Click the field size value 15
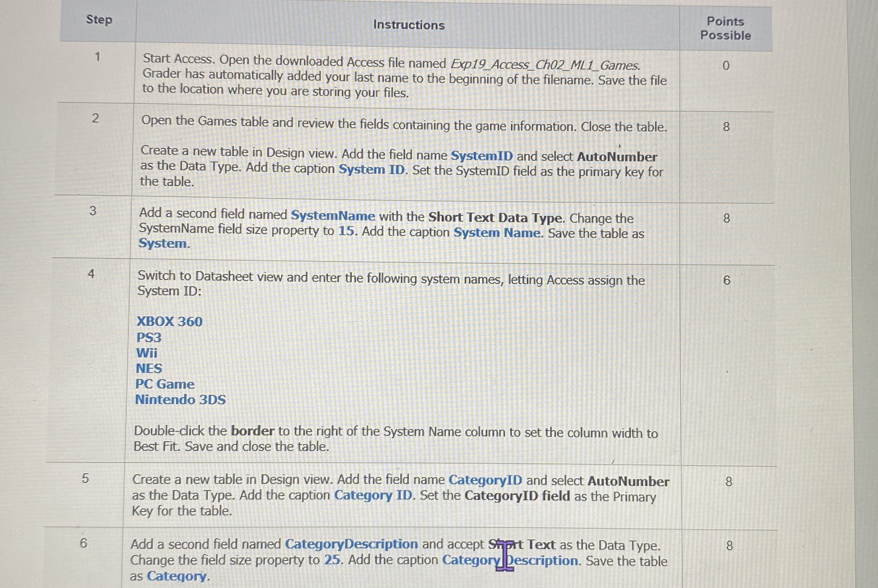Image resolution: width=878 pixels, height=588 pixels. point(346,231)
